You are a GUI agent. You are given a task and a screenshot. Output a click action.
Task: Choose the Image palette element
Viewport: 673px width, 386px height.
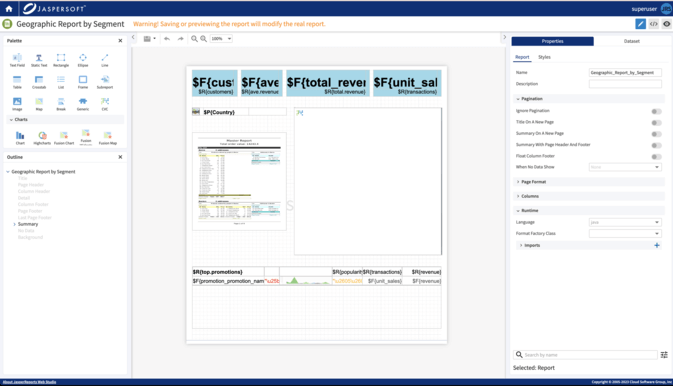point(17,104)
